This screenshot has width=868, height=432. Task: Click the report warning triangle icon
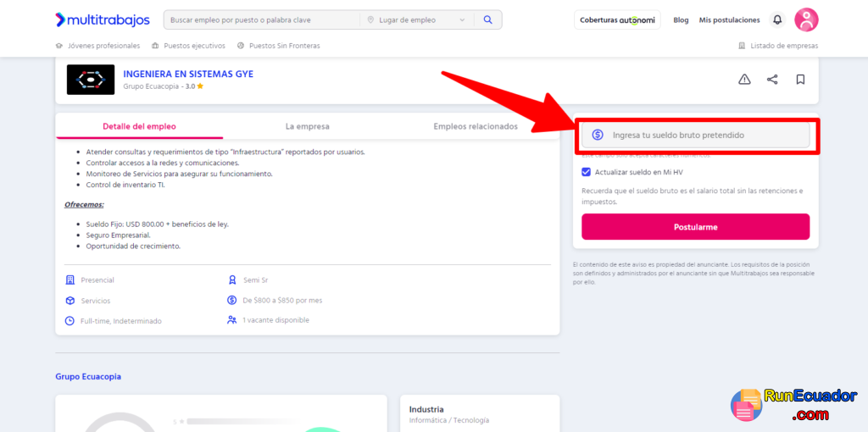click(744, 80)
